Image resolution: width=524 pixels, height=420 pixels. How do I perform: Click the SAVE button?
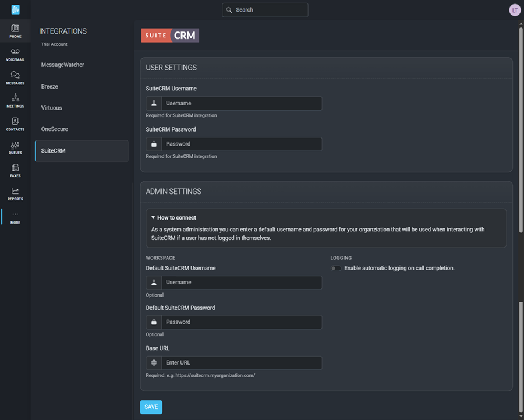tap(151, 407)
